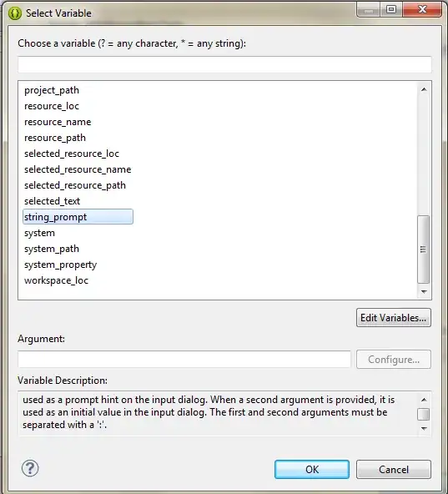This screenshot has width=448, height=494.
Task: Click the Edit Variables... button
Action: 394,318
